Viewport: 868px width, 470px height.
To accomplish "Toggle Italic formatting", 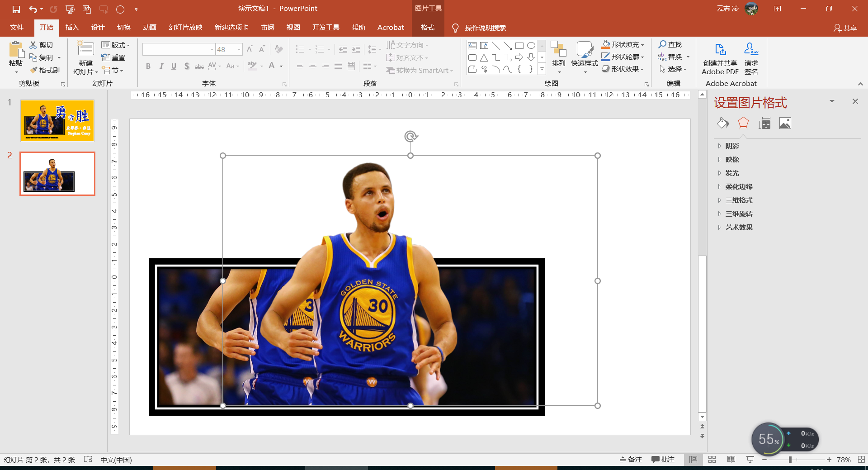I will tap(161, 66).
